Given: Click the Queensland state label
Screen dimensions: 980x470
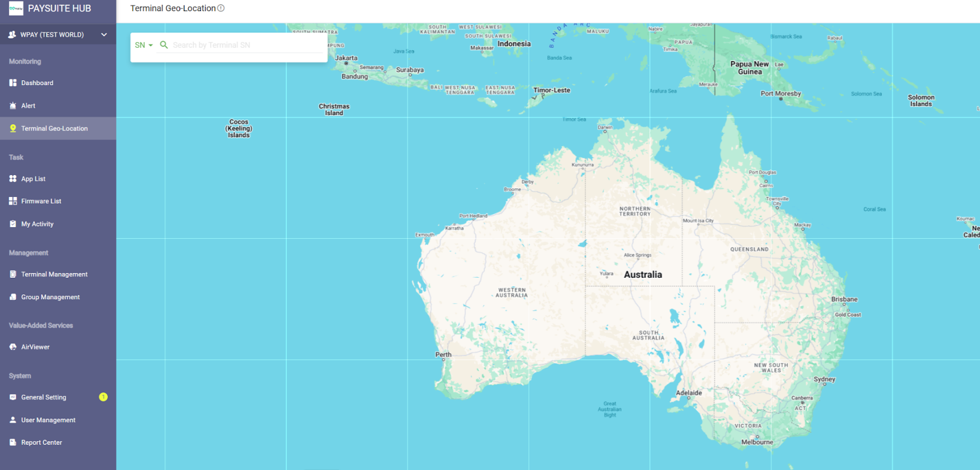Looking at the screenshot, I should [749, 250].
